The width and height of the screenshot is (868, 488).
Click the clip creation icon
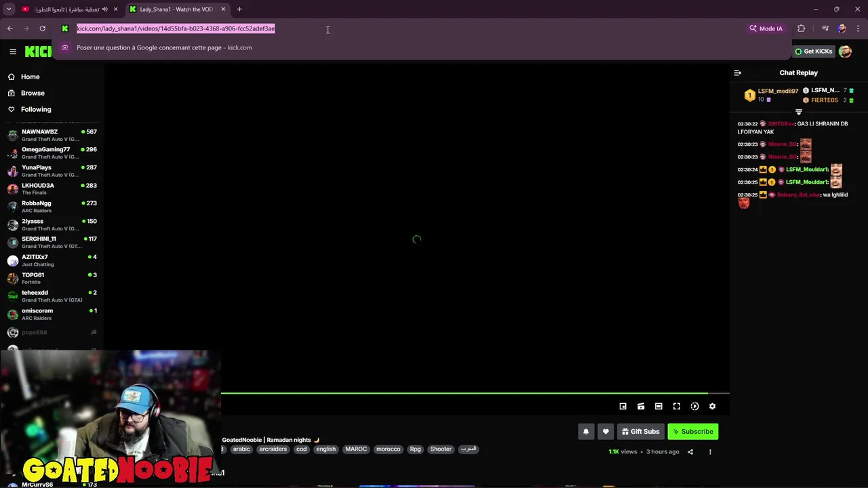641,406
